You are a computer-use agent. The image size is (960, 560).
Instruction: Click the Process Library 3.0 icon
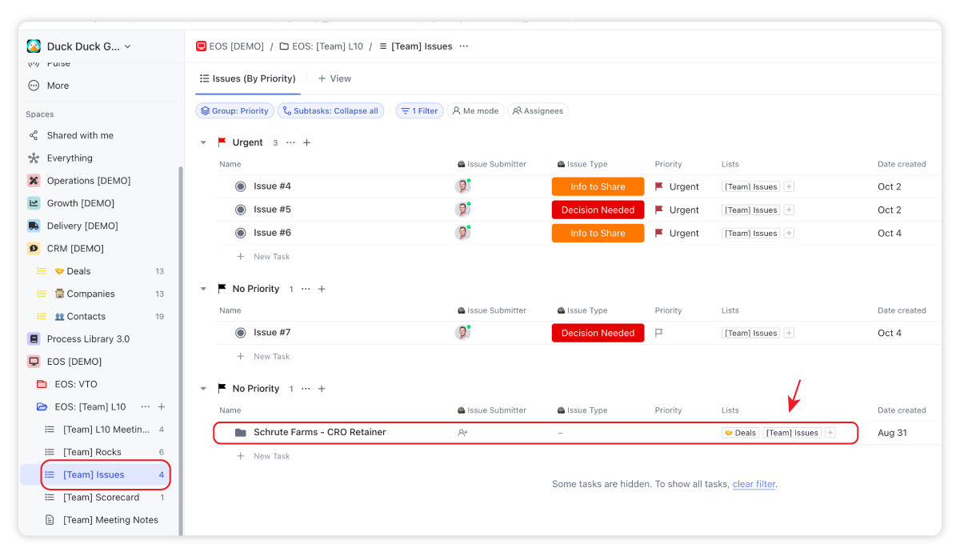coord(34,338)
